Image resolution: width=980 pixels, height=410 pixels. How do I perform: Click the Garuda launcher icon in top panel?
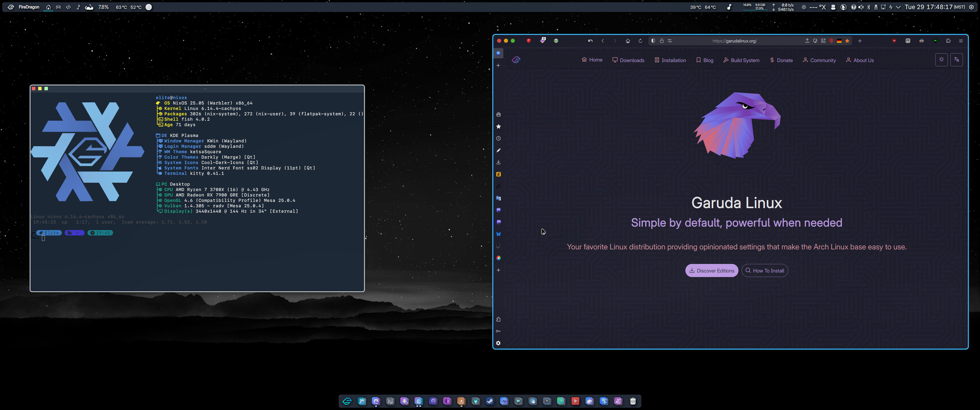11,7
